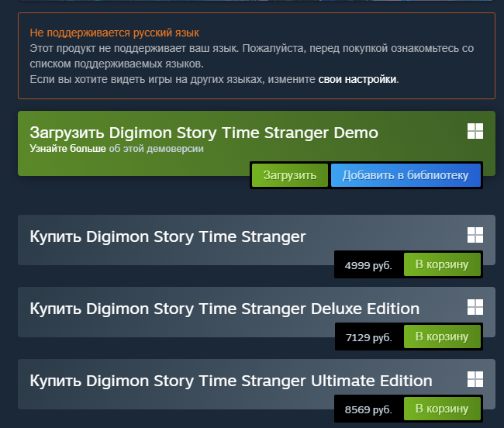
Task: Add Deluxe Edition to cart
Action: point(442,337)
